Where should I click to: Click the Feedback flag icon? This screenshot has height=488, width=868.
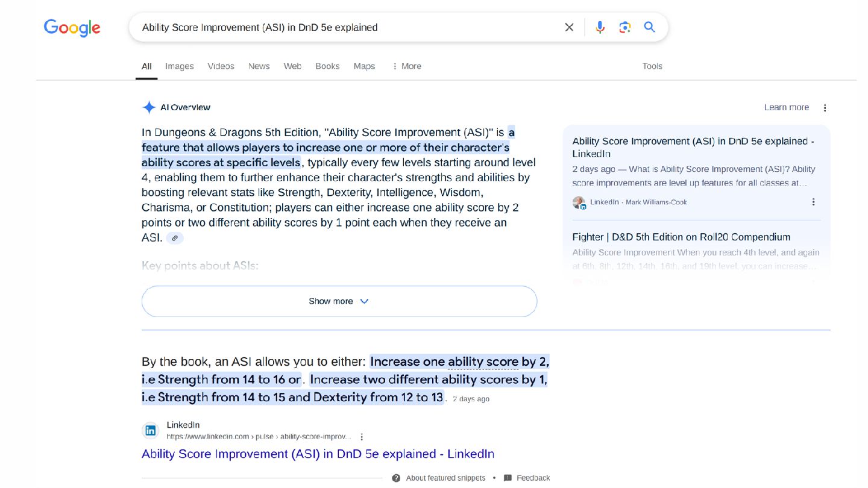(508, 478)
